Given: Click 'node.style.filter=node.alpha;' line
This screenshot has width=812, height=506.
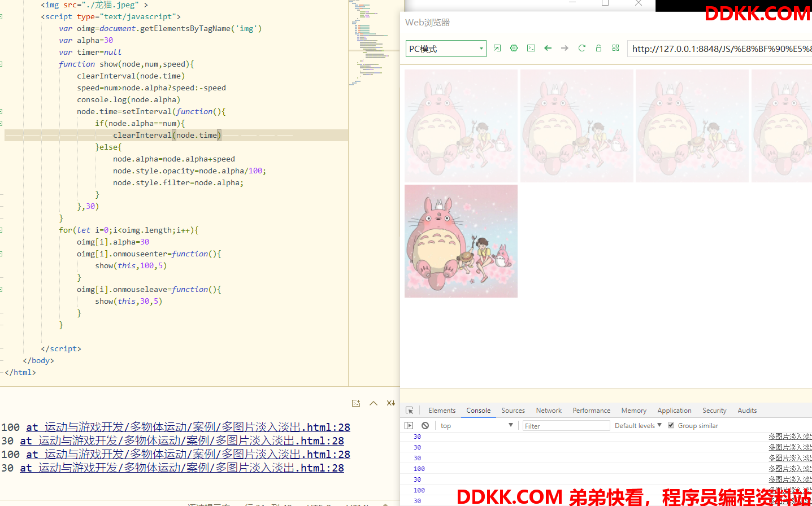Looking at the screenshot, I should coord(179,183).
